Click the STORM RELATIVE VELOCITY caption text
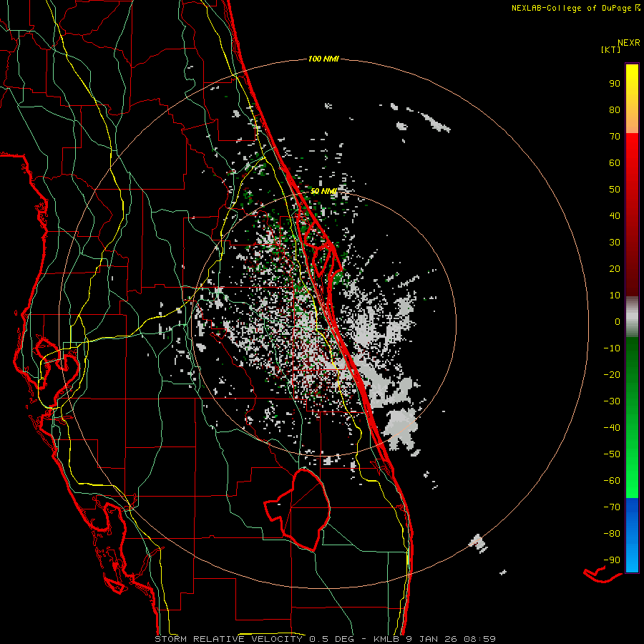 coord(228,639)
